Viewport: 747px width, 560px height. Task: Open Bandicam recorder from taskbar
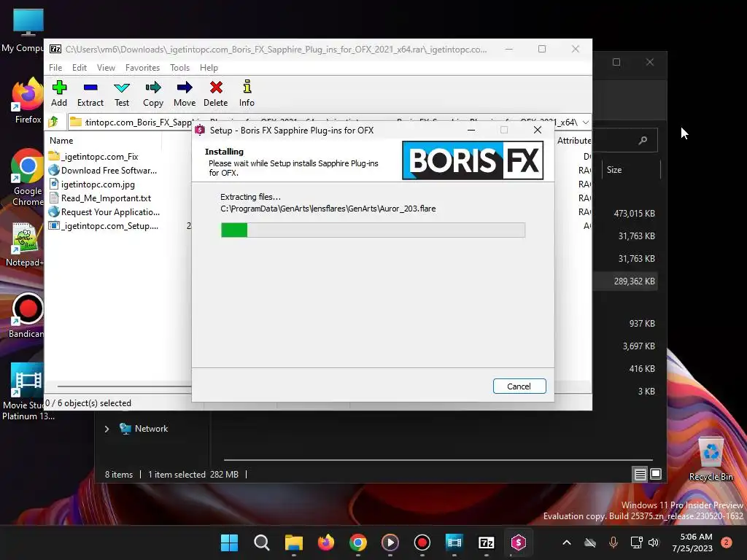point(422,542)
